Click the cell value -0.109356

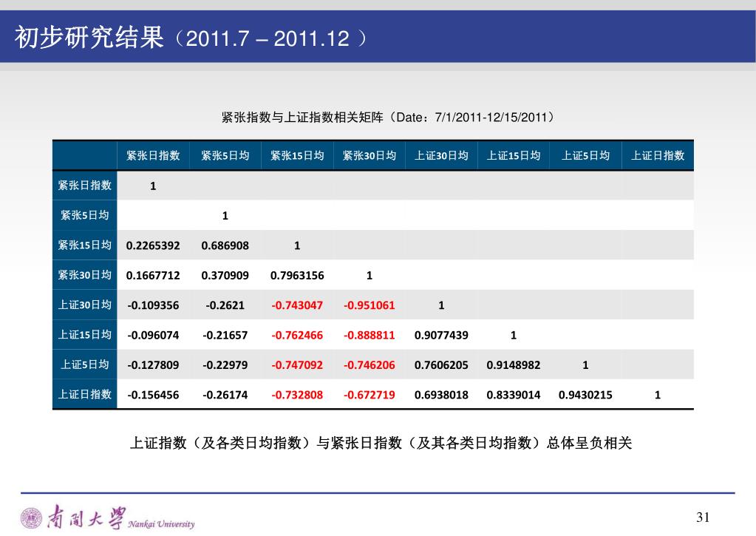coord(153,305)
